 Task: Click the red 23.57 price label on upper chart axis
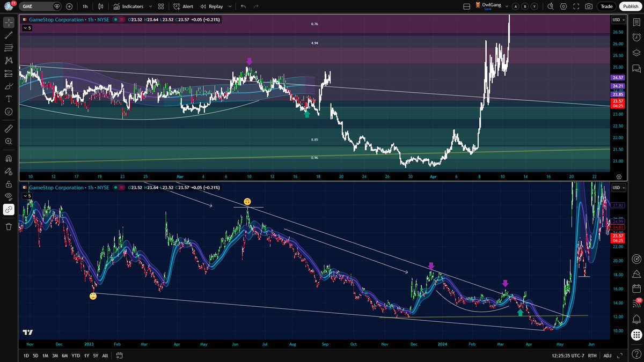click(618, 102)
